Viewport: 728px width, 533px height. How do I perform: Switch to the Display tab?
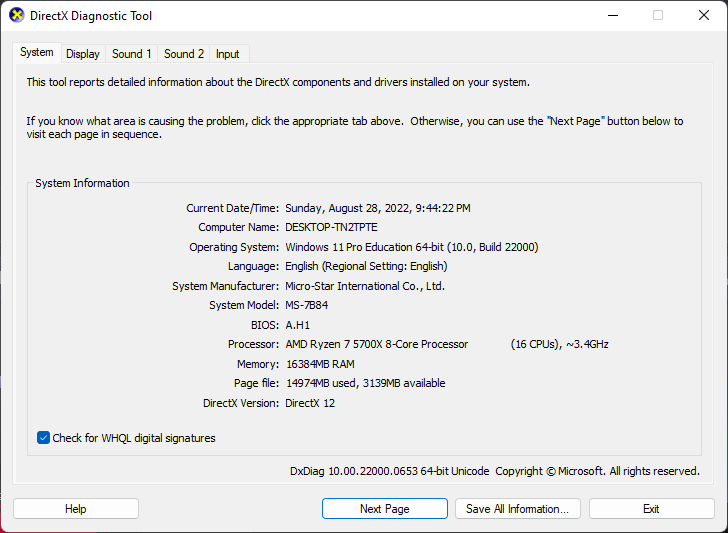(x=83, y=54)
